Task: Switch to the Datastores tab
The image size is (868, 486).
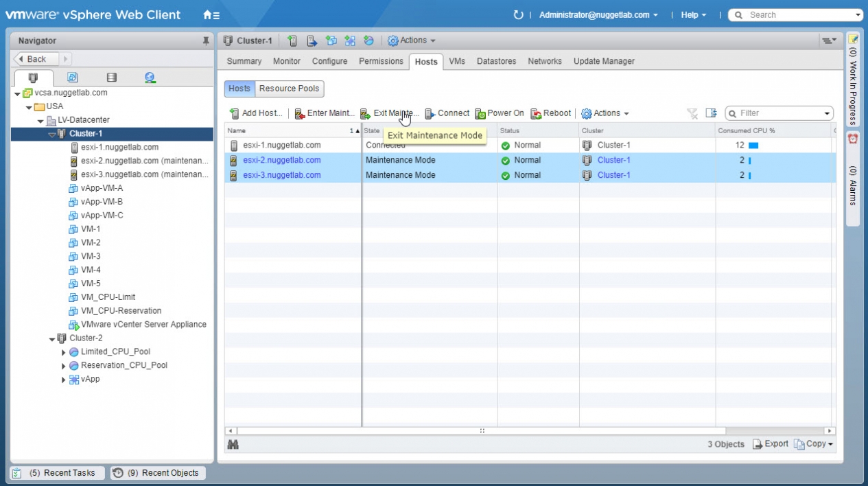Action: pyautogui.click(x=496, y=61)
